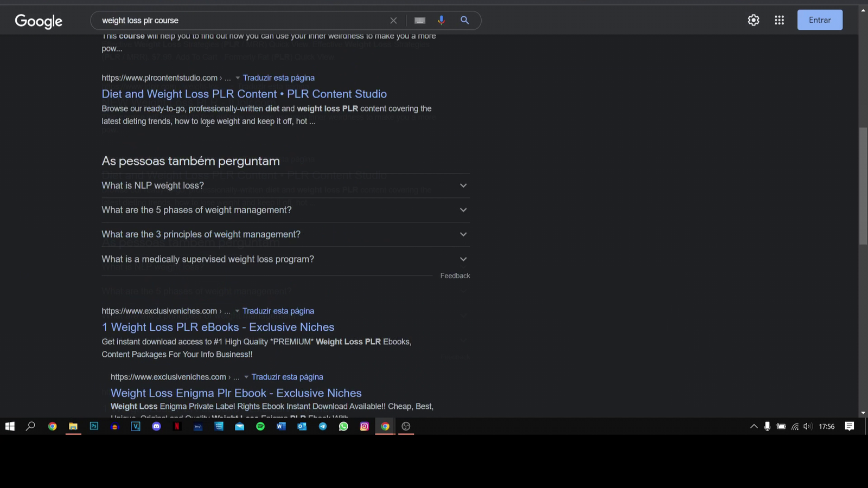Open 'Diet and Weight Loss PLR Content' result

[x=244, y=94]
